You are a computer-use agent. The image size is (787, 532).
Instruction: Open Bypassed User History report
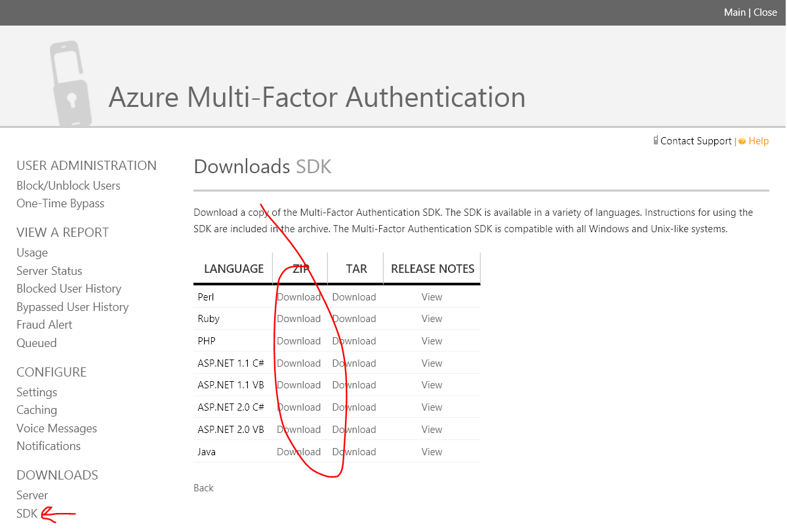point(72,307)
